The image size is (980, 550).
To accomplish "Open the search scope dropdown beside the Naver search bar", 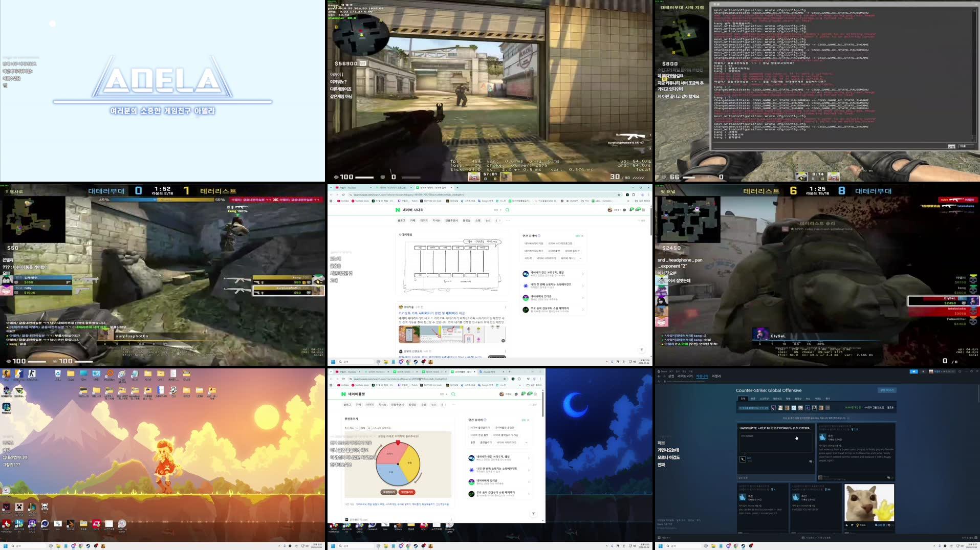I will (497, 209).
